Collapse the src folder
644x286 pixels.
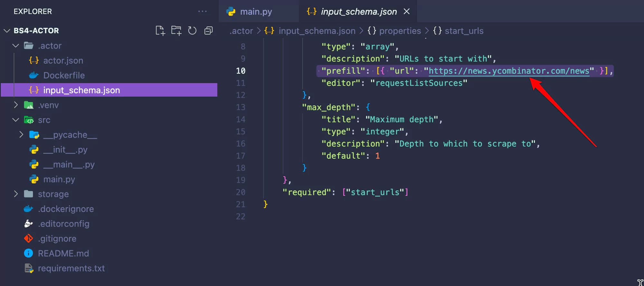(15, 120)
